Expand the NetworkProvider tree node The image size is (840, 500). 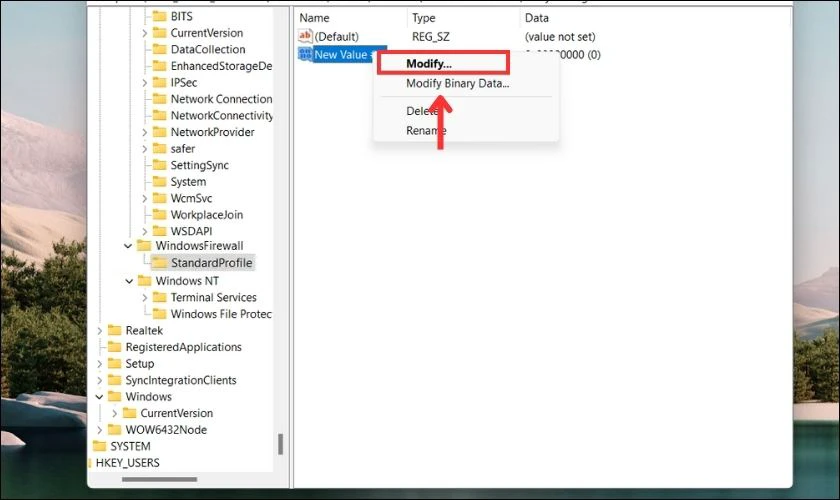(x=144, y=132)
